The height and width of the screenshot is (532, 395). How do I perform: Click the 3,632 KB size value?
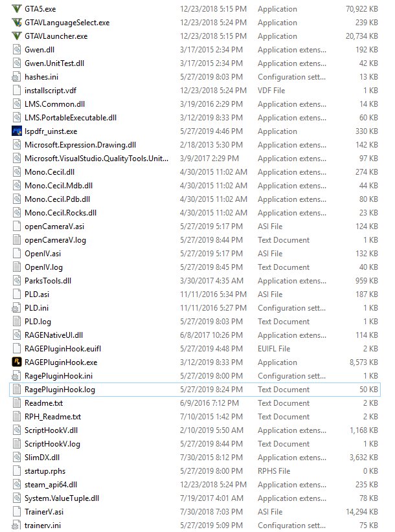pos(364,458)
